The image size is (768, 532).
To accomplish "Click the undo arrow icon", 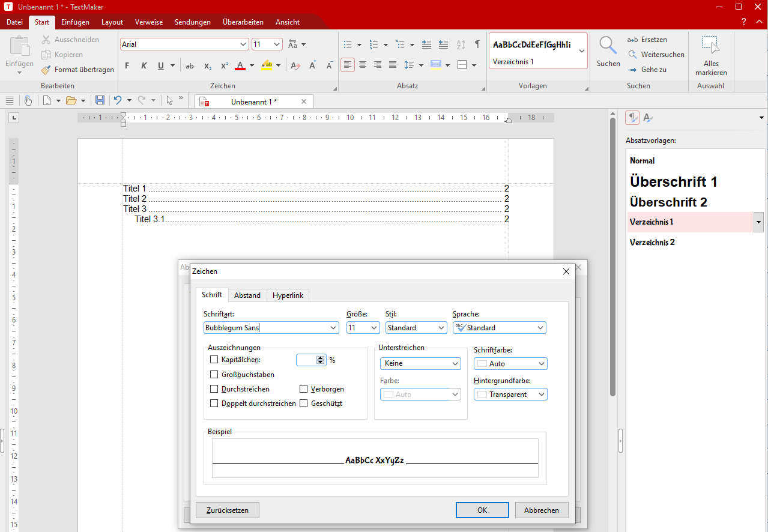I will [118, 100].
